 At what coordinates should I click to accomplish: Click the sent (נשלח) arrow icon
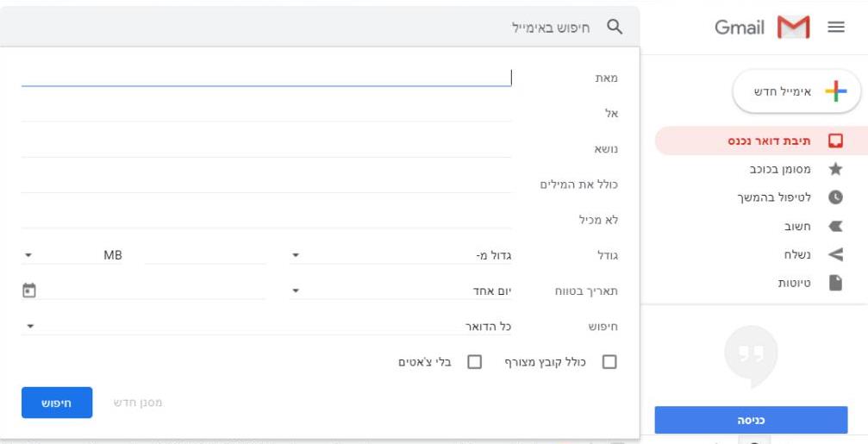pos(834,254)
